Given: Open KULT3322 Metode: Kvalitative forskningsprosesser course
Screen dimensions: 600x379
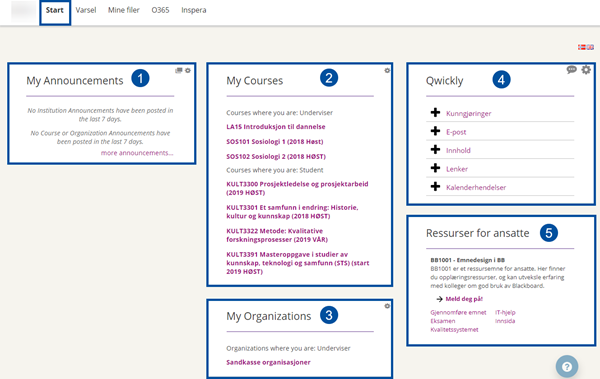Looking at the screenshot, I should (x=277, y=235).
